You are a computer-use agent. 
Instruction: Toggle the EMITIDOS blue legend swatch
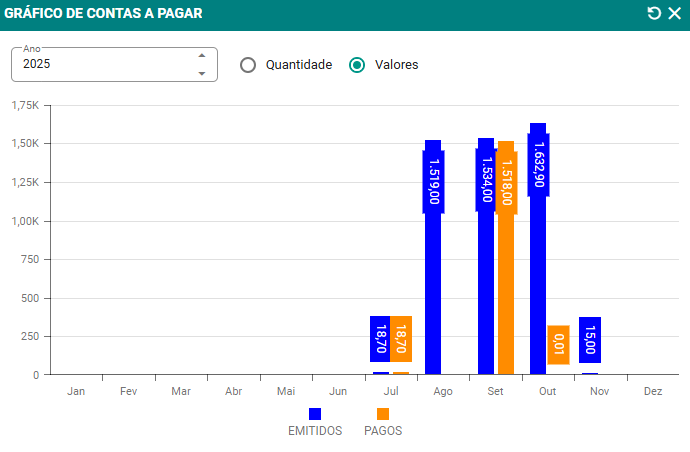315,414
